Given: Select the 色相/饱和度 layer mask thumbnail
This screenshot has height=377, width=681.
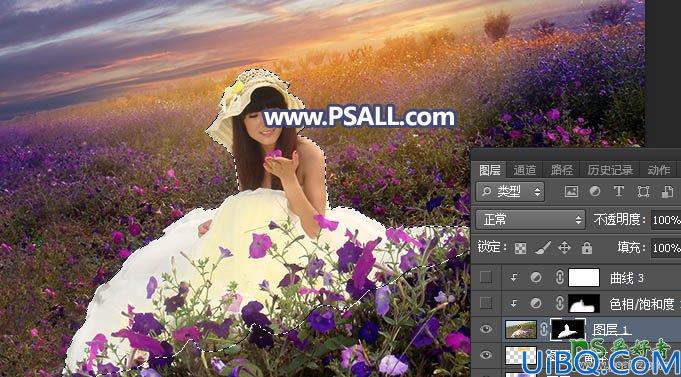Looking at the screenshot, I should point(584,303).
